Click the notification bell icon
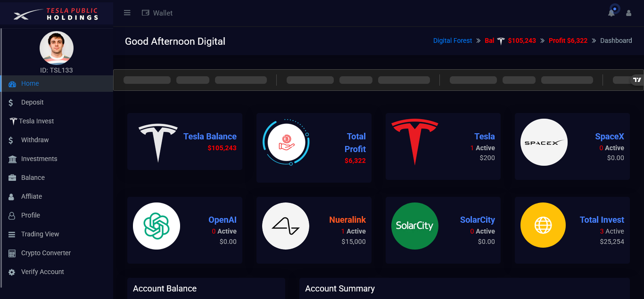This screenshot has width=644, height=299. coord(611,13)
